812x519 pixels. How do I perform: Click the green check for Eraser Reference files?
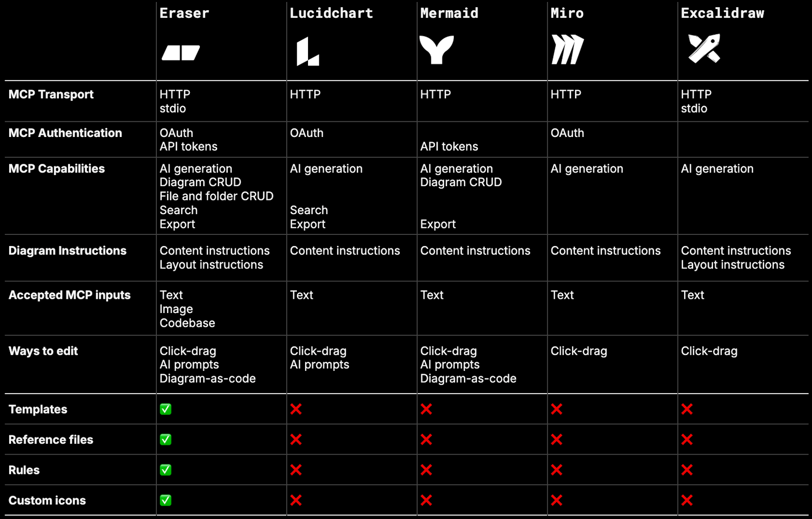(165, 439)
